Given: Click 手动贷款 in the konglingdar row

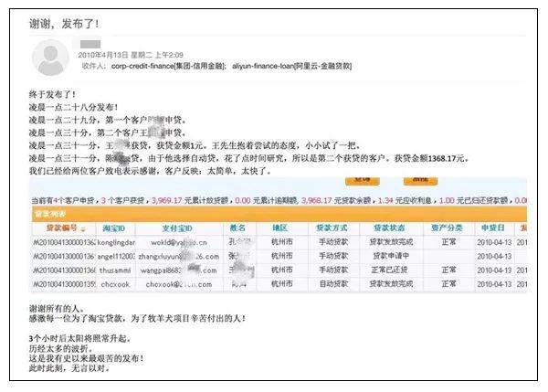Looking at the screenshot, I should 333,242.
